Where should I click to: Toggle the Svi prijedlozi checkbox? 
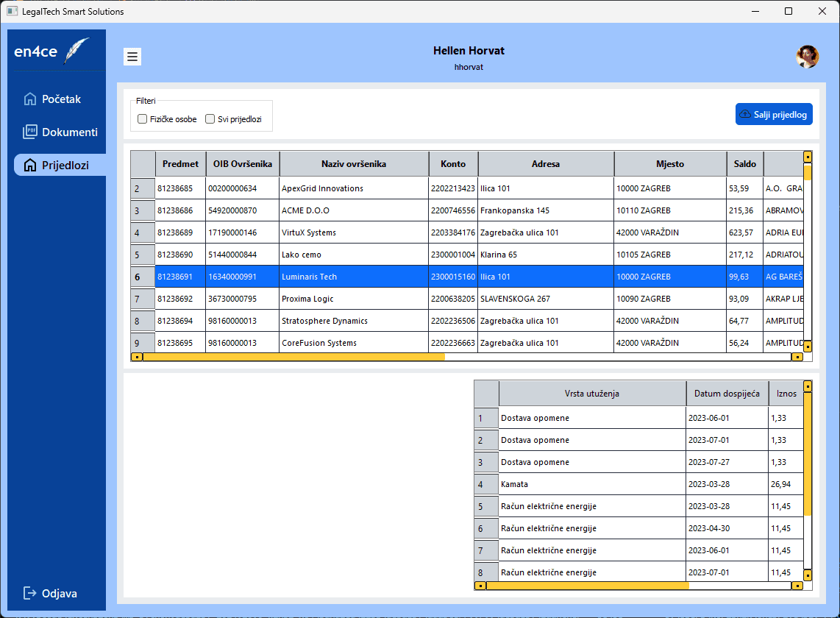coord(210,119)
